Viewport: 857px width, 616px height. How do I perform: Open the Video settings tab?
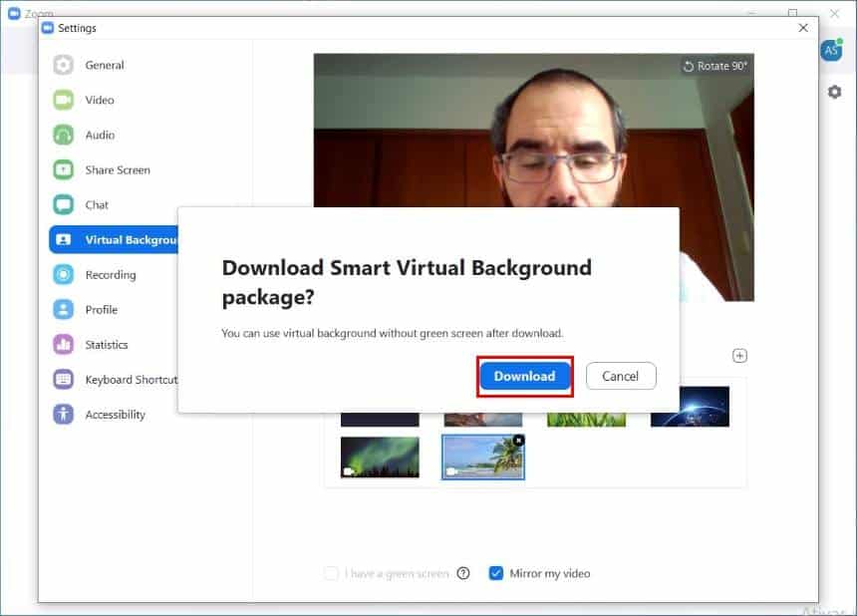click(x=100, y=100)
